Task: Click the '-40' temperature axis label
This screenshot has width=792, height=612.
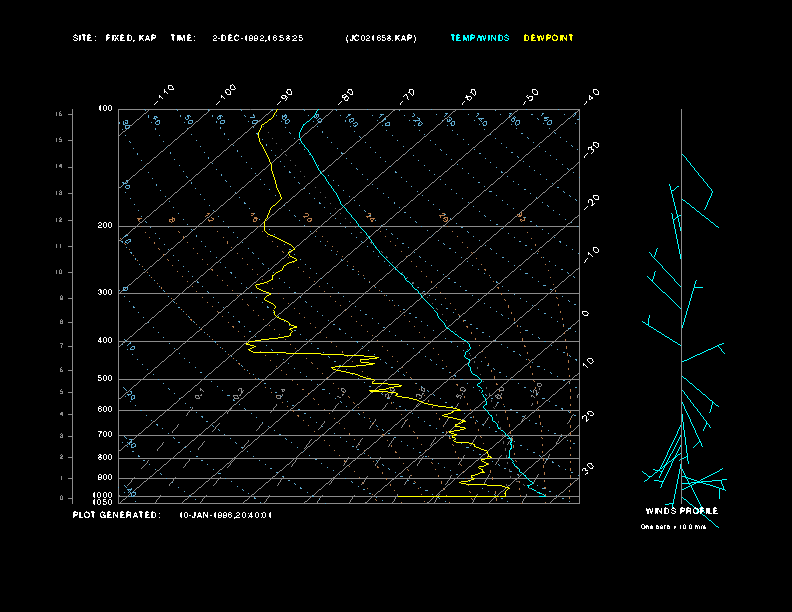Action: tap(591, 96)
